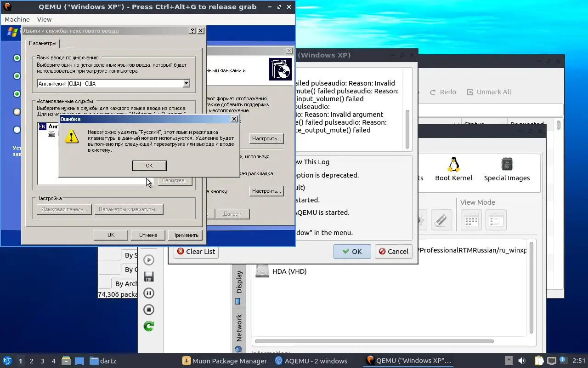
Task: Open the View menu in QEMU
Action: coord(44,19)
